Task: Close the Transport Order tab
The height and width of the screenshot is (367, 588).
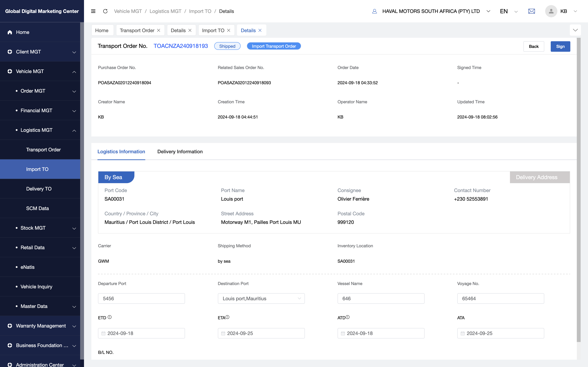Action: 159,30
